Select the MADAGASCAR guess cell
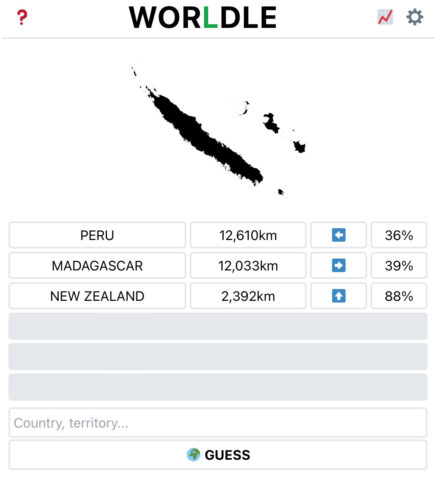This screenshot has height=480, width=436. pyautogui.click(x=97, y=265)
